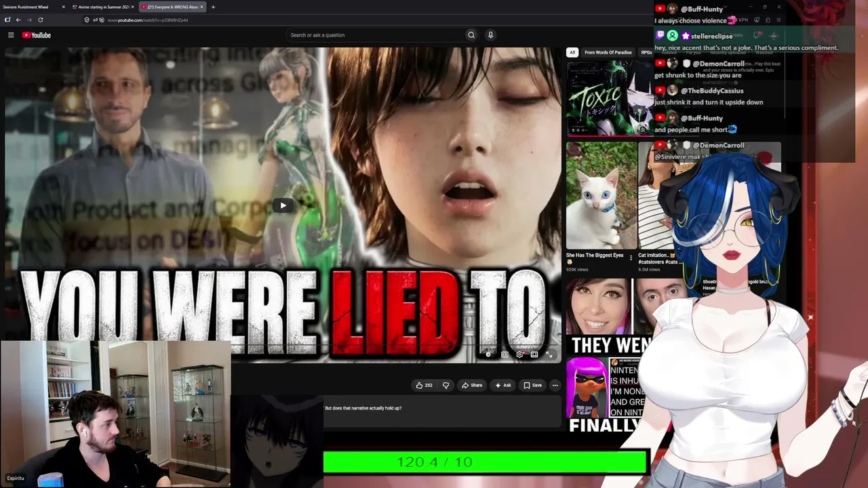Close the Anime starting in Summer tab

(133, 7)
